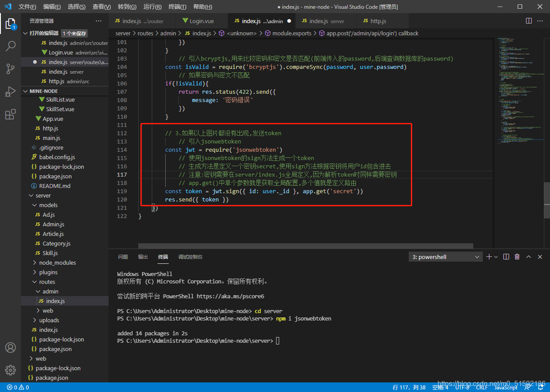550x392 pixels.
Task: Click the JavaScript language mode in status bar
Action: pyautogui.click(x=506, y=387)
